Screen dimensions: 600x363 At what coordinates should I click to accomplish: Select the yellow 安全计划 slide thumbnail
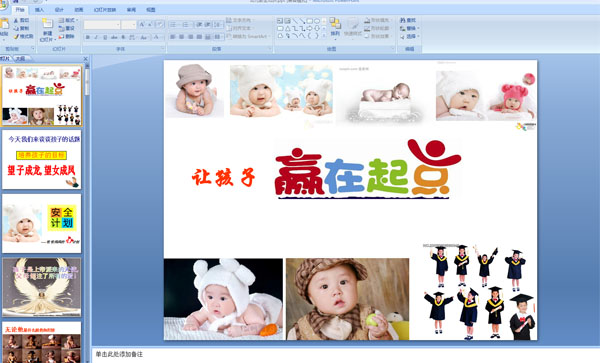click(42, 223)
